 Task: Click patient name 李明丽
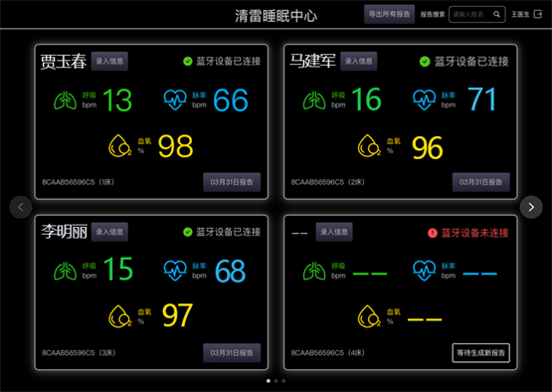click(x=64, y=232)
